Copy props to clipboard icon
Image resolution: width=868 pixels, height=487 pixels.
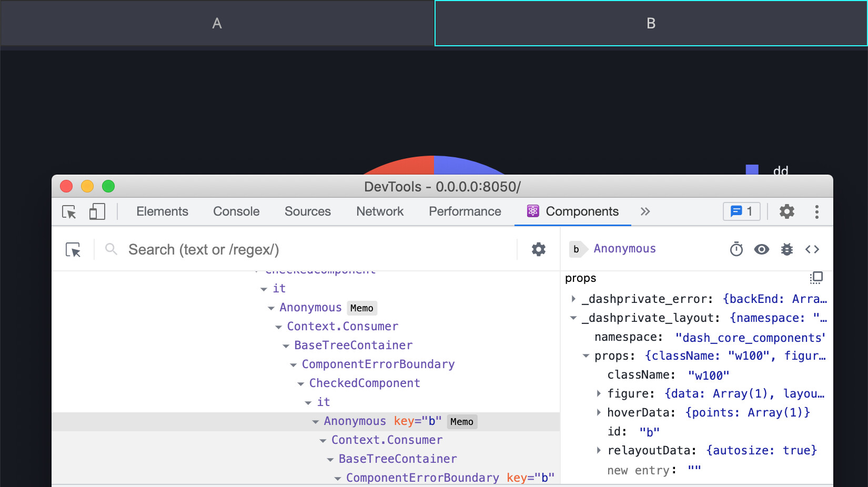[x=815, y=278]
